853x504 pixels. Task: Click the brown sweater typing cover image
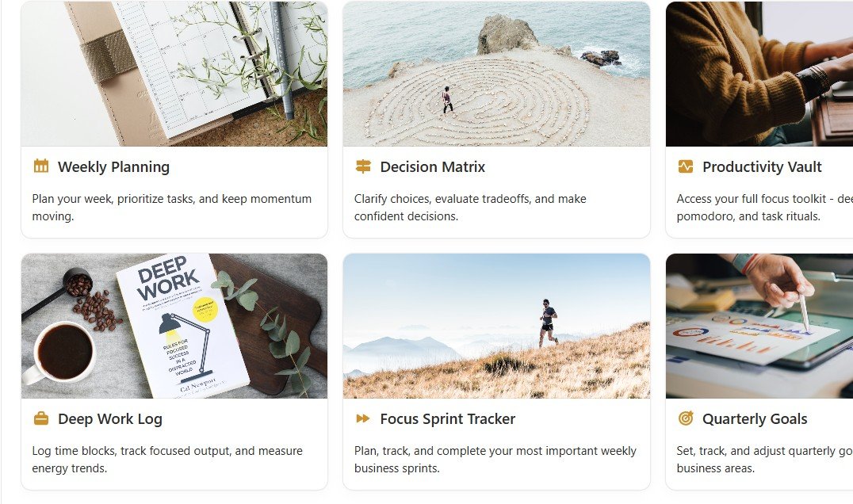759,74
